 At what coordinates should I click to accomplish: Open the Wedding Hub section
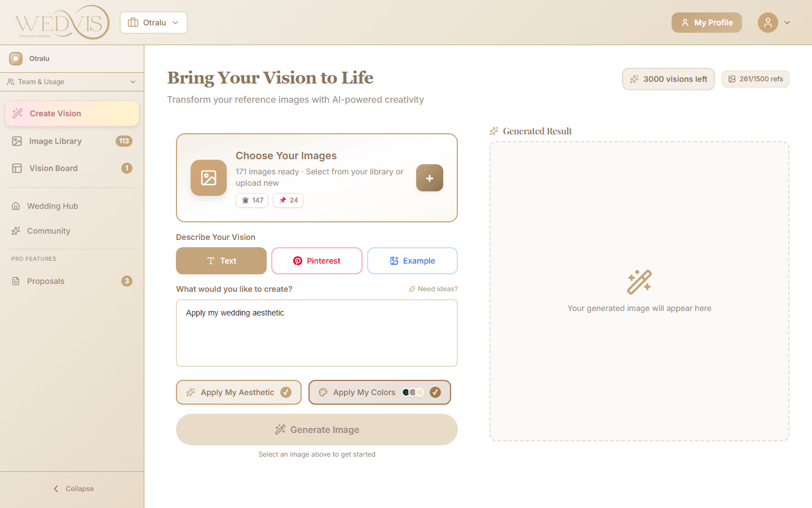coord(51,205)
